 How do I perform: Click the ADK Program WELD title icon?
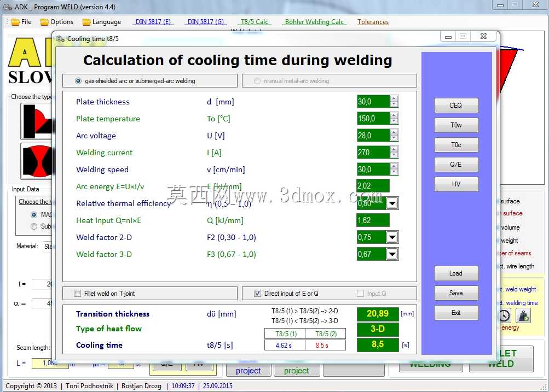pos(8,7)
